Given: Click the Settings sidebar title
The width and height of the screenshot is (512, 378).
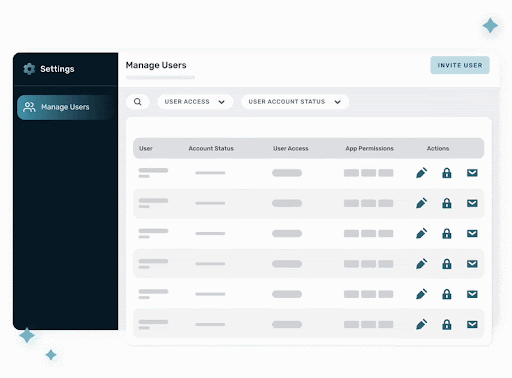Looking at the screenshot, I should [x=57, y=69].
